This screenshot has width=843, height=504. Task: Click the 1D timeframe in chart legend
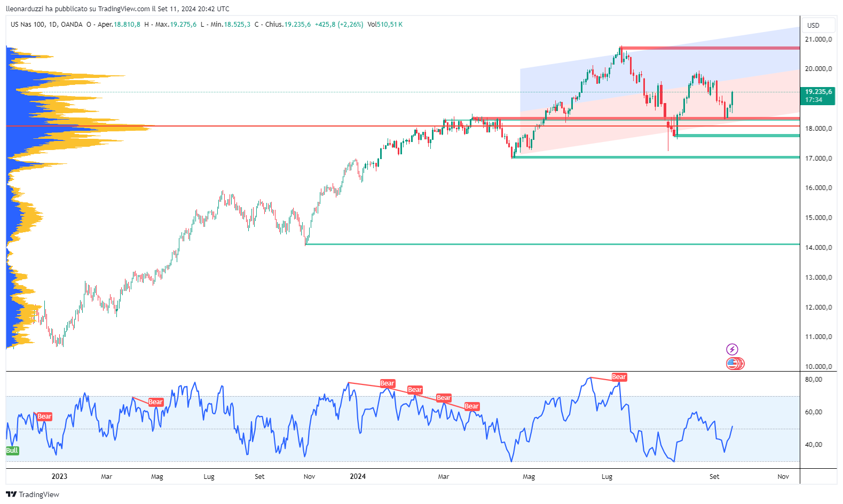coord(53,25)
